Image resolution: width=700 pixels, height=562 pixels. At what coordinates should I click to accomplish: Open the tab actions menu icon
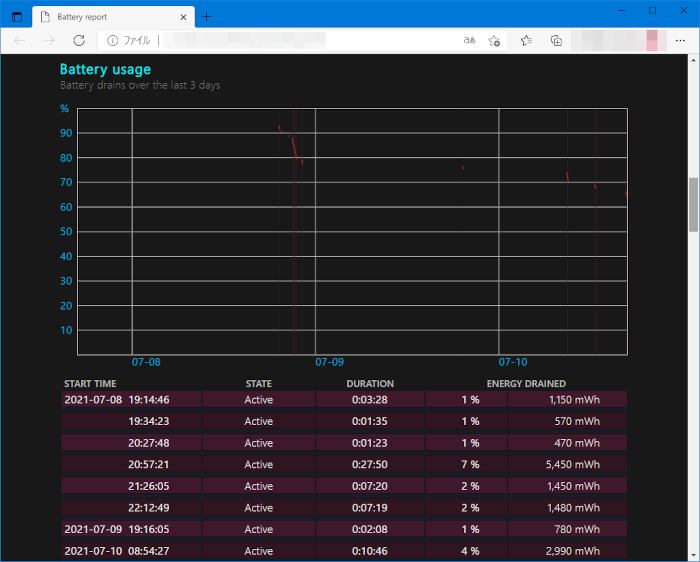tap(16, 17)
